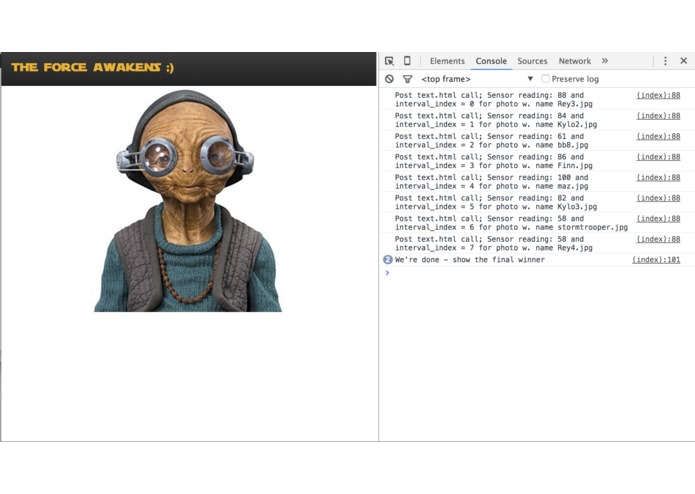The height and width of the screenshot is (494, 695).
Task: Open (index):88 link for stormtrooper.jpg log
Action: pos(658,218)
